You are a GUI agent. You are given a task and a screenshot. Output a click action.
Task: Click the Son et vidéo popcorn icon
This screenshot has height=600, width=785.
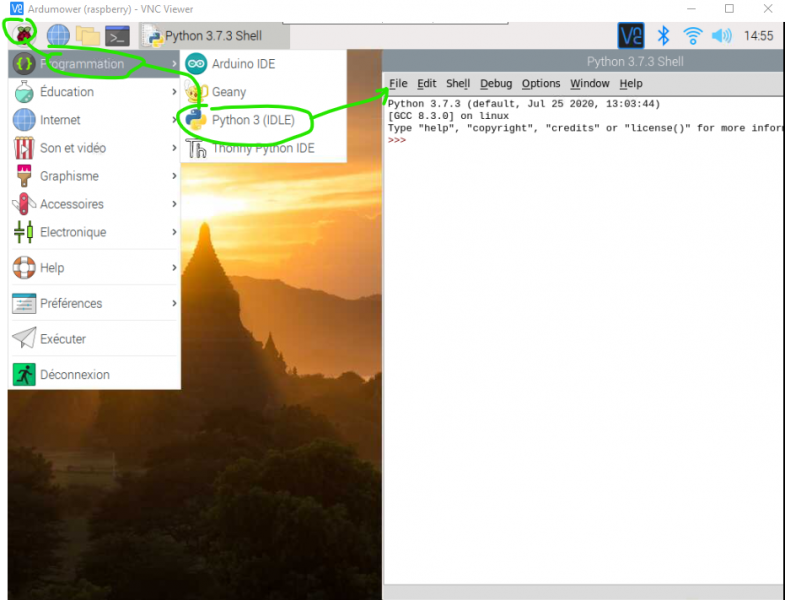(24, 148)
